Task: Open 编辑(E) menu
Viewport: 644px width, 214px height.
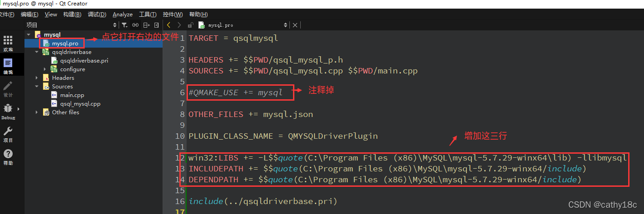Action: pyautogui.click(x=30, y=15)
